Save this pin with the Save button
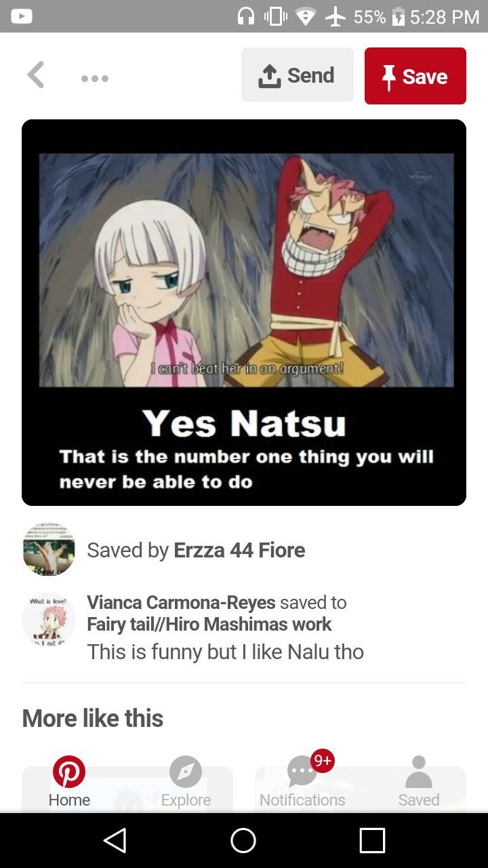 (415, 76)
